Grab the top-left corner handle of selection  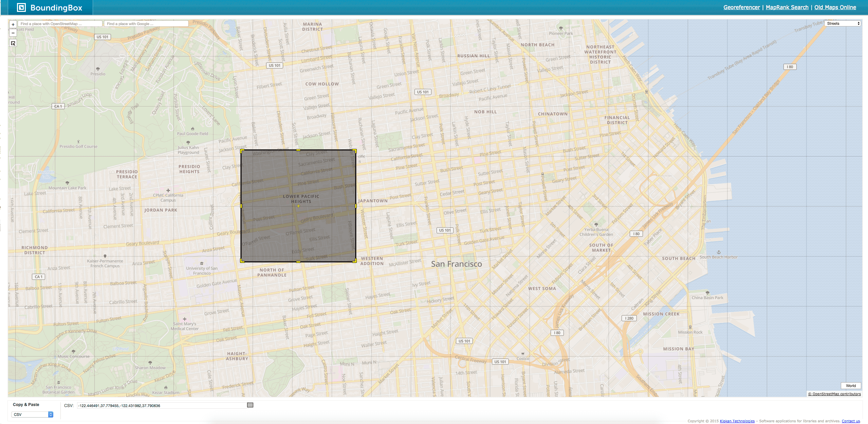[242, 151]
